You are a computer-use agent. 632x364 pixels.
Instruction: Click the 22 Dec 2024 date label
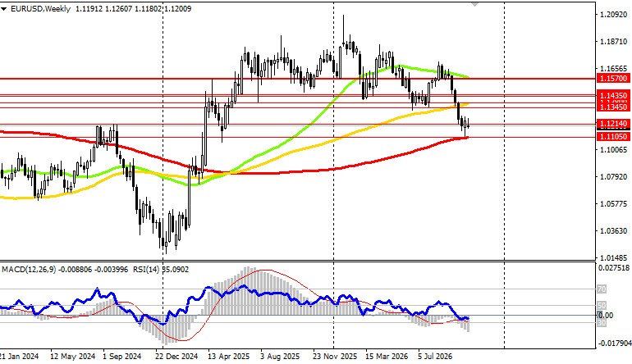click(176, 357)
